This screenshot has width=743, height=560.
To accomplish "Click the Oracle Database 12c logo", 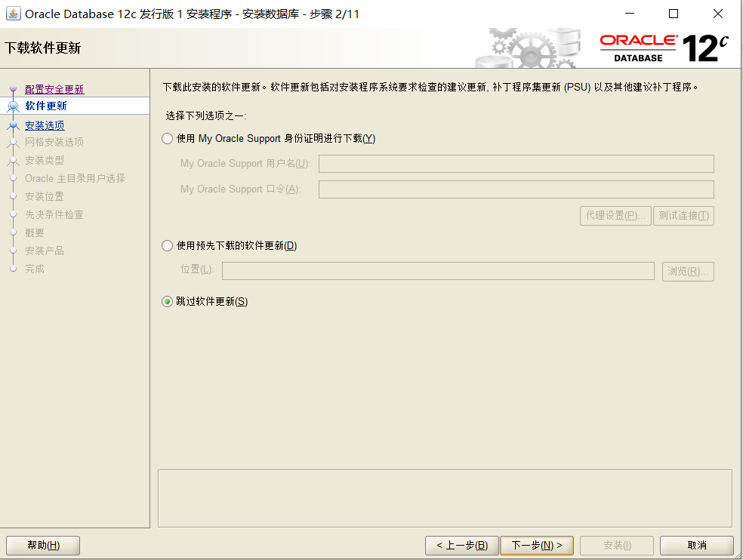I will [x=664, y=48].
